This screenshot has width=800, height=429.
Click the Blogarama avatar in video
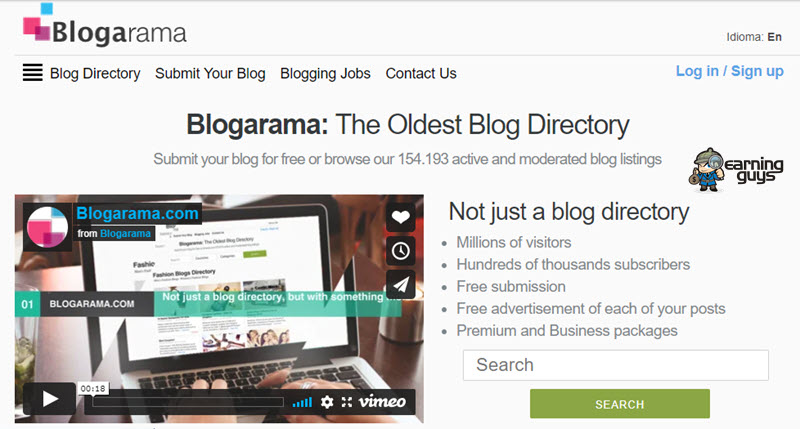(x=47, y=227)
